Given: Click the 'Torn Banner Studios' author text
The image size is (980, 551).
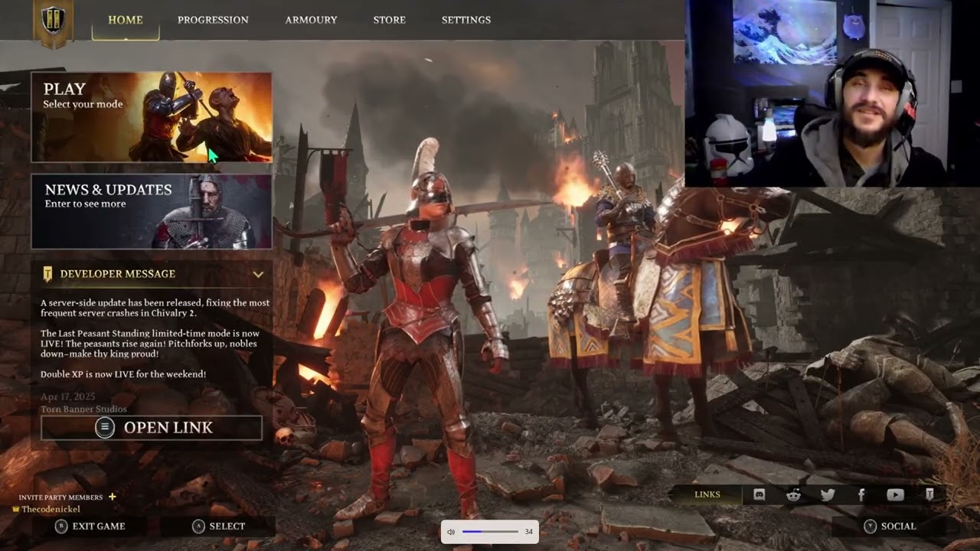Looking at the screenshot, I should pos(83,409).
